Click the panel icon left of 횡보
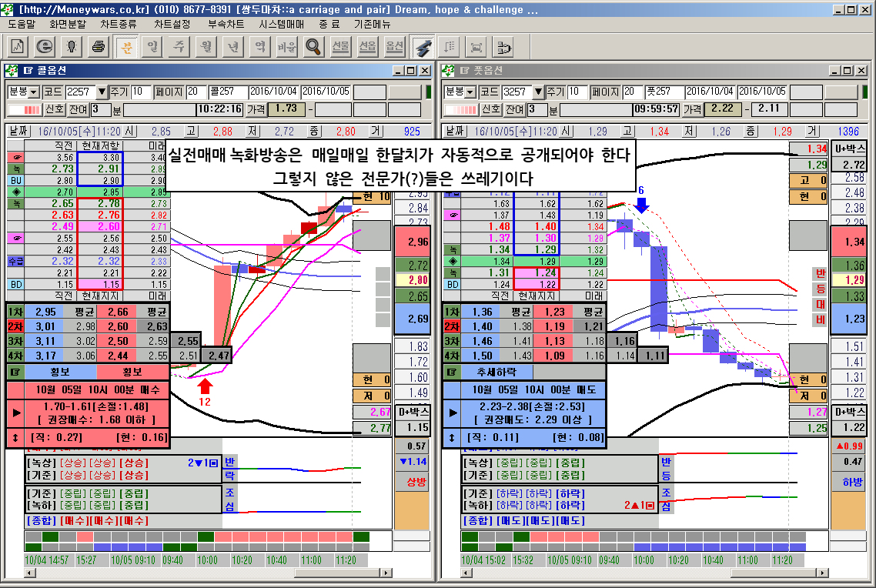The image size is (876, 588). point(15,372)
